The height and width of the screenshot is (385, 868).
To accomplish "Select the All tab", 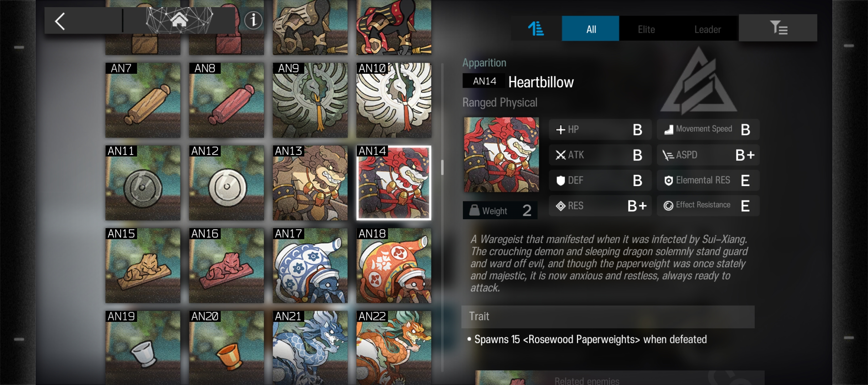I will (590, 29).
